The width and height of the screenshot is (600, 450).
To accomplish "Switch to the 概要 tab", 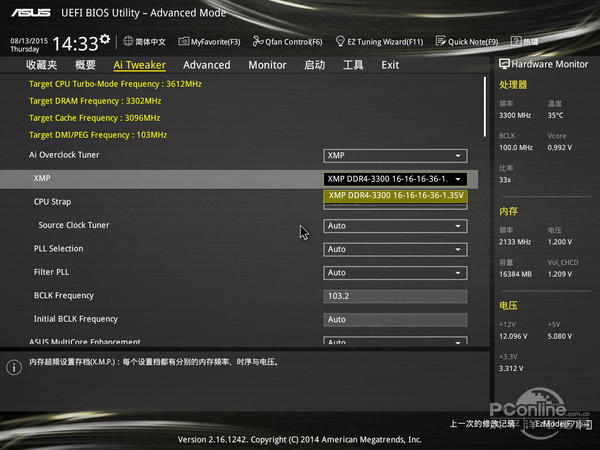I will 85,65.
